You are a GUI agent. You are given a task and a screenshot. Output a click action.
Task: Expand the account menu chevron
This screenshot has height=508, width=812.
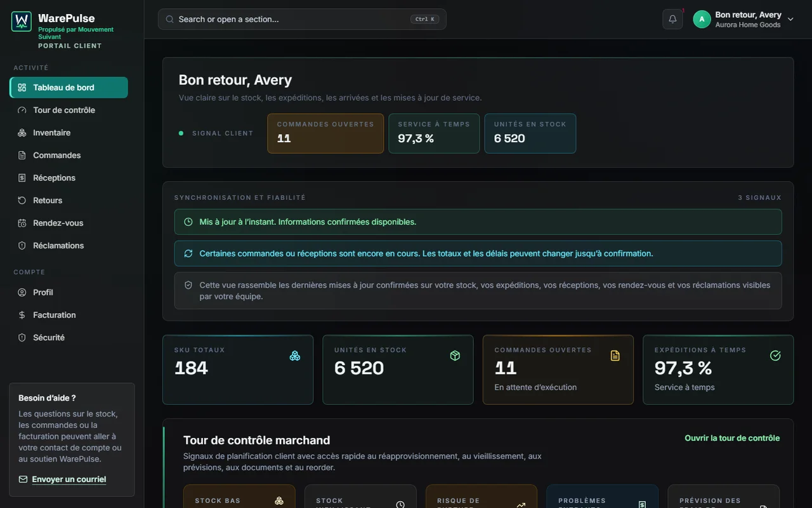(790, 19)
